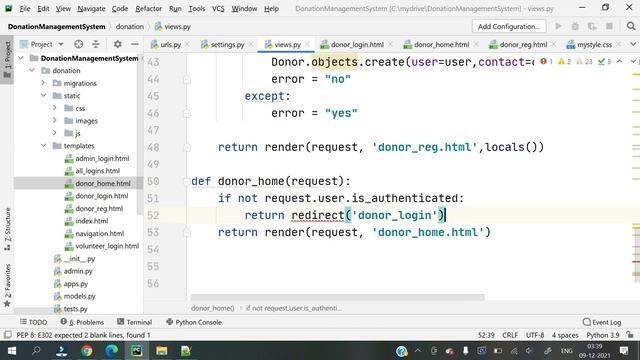The width and height of the screenshot is (640, 360).
Task: Open the VCS menu
Action: coord(218,9)
